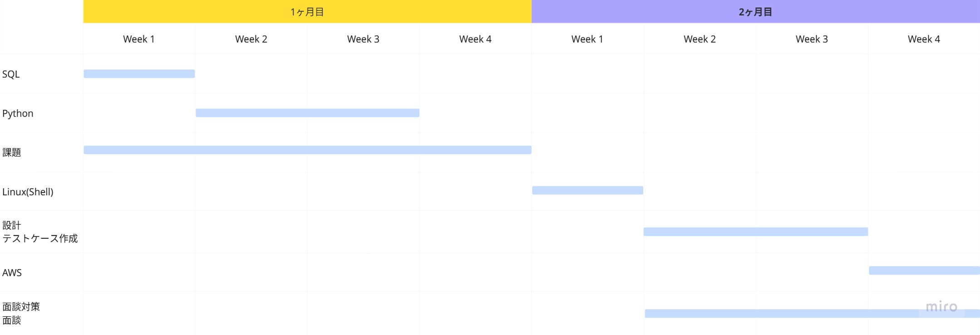Click the yellow 1ヶ月目 header
The height and width of the screenshot is (335, 980).
click(x=307, y=11)
